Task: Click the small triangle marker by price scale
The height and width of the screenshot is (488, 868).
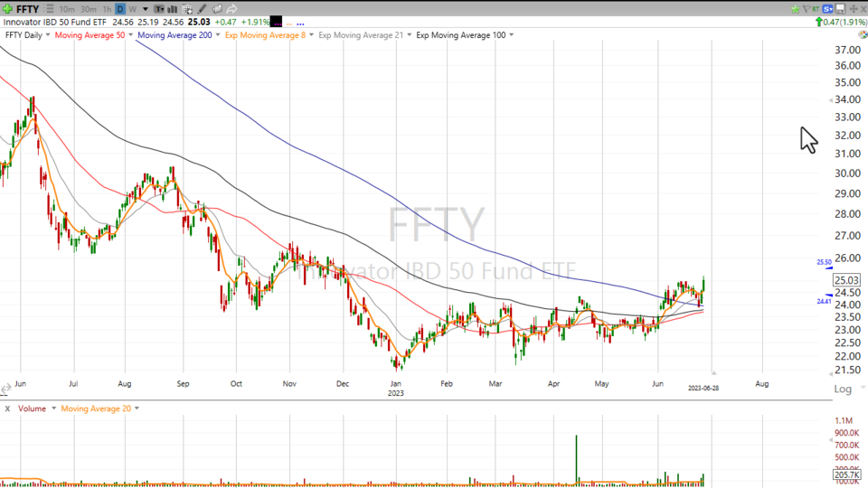Action: click(x=830, y=100)
